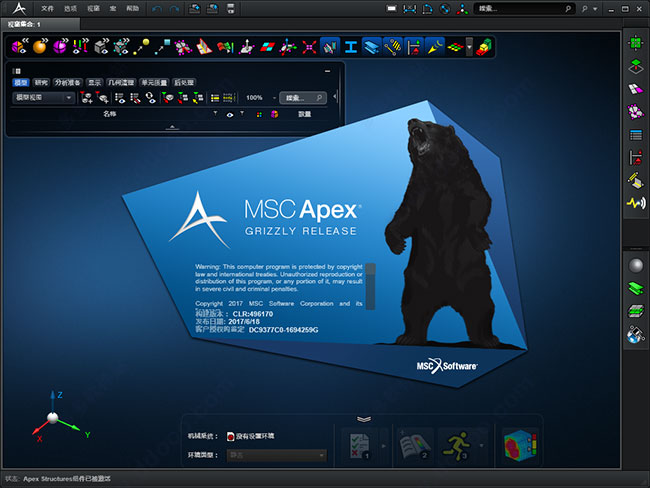Select the point with cyan square tool
Viewport: 650px width, 488px height.
[x=162, y=46]
